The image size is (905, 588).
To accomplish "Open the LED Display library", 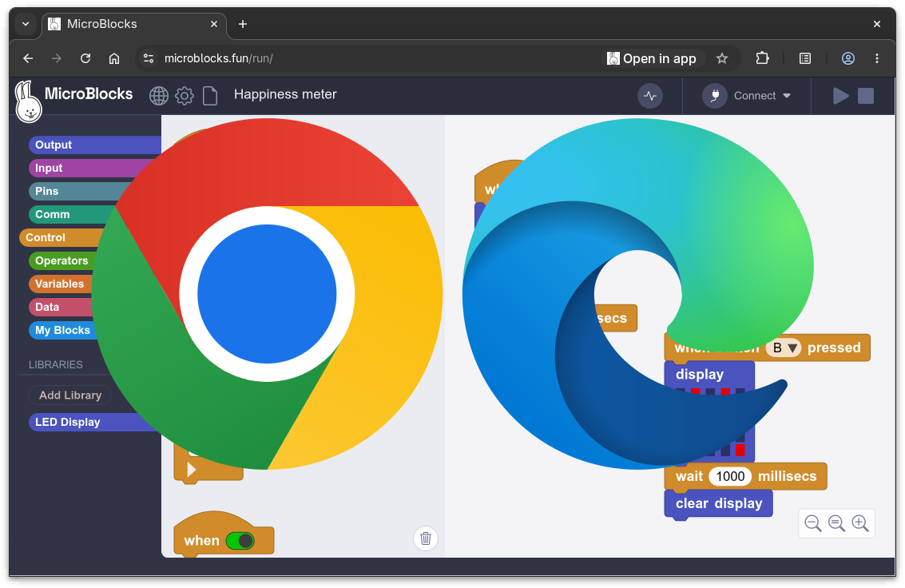I will pyautogui.click(x=93, y=422).
